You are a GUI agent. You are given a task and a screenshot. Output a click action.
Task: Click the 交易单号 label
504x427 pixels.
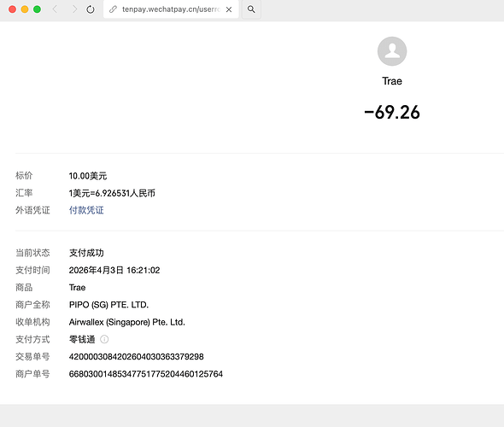click(x=32, y=357)
